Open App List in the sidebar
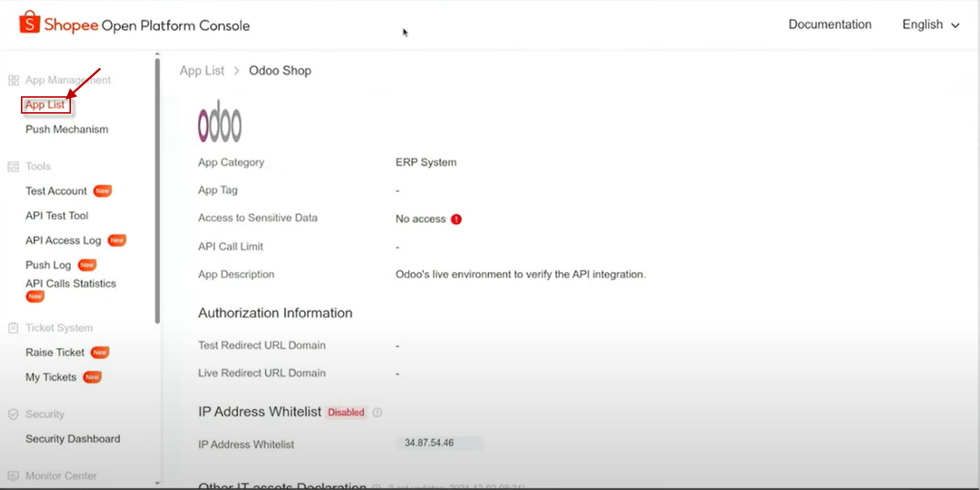Viewport: 980px width, 490px height. tap(46, 105)
